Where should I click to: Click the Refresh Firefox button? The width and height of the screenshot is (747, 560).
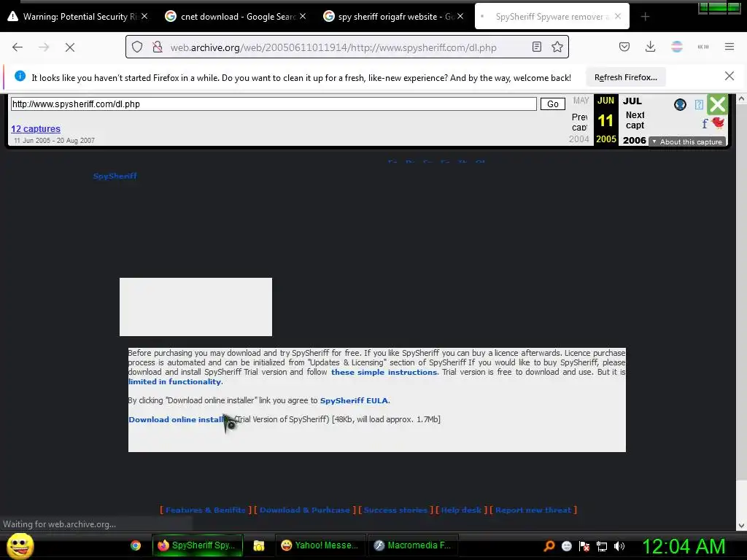coord(625,77)
